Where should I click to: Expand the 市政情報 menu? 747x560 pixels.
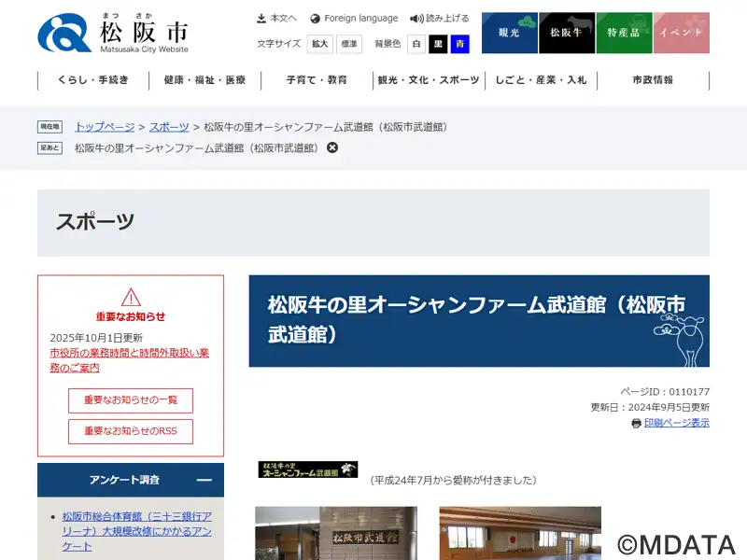(653, 80)
